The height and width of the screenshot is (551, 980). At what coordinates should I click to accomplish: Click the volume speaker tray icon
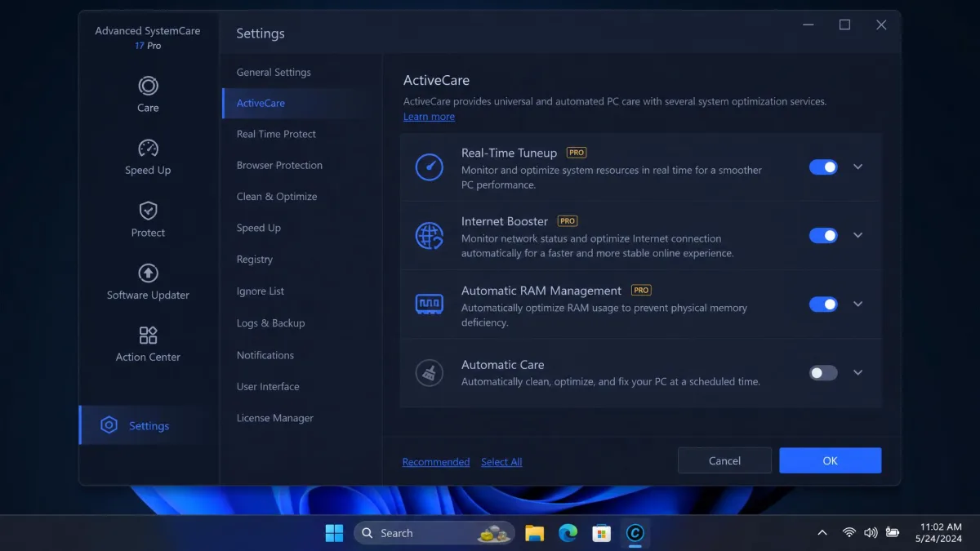pyautogui.click(x=871, y=533)
